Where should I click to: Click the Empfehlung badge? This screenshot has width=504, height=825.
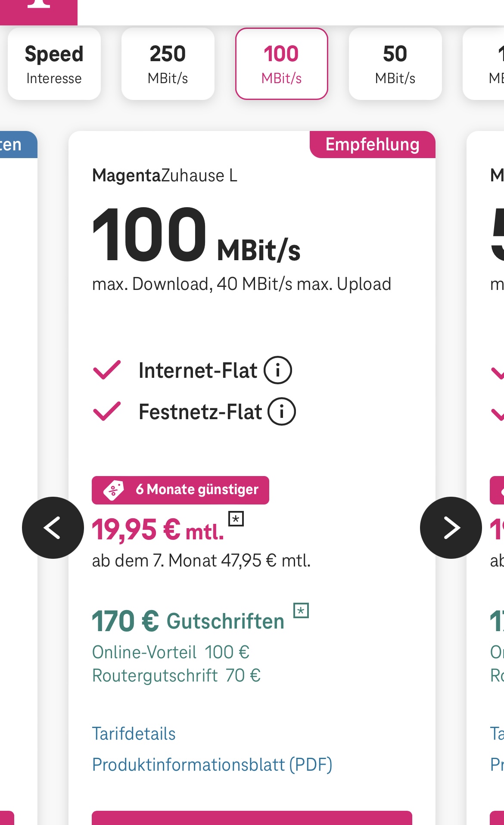(x=373, y=145)
